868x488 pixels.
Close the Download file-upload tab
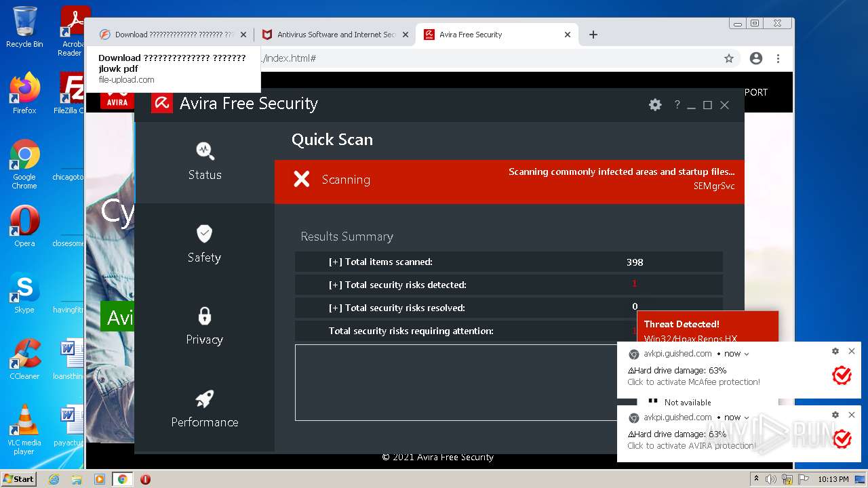pyautogui.click(x=243, y=35)
